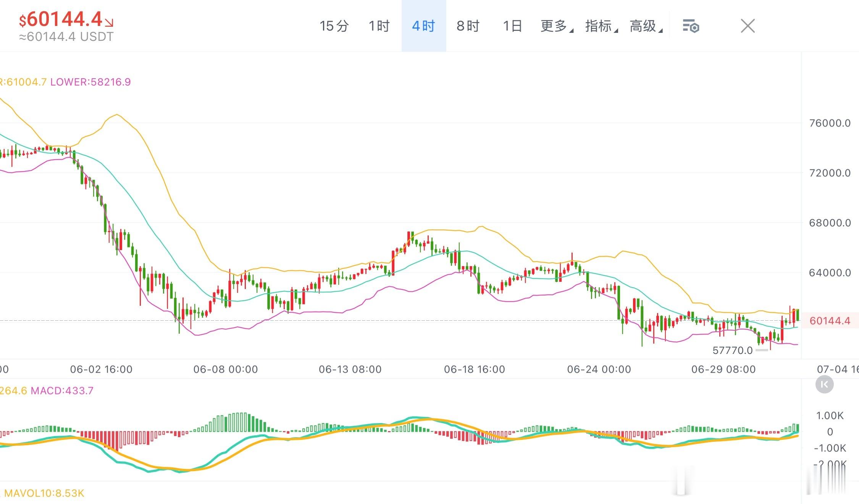The height and width of the screenshot is (504, 859).
Task: Select the 4时 timeframe tab
Action: [x=424, y=26]
